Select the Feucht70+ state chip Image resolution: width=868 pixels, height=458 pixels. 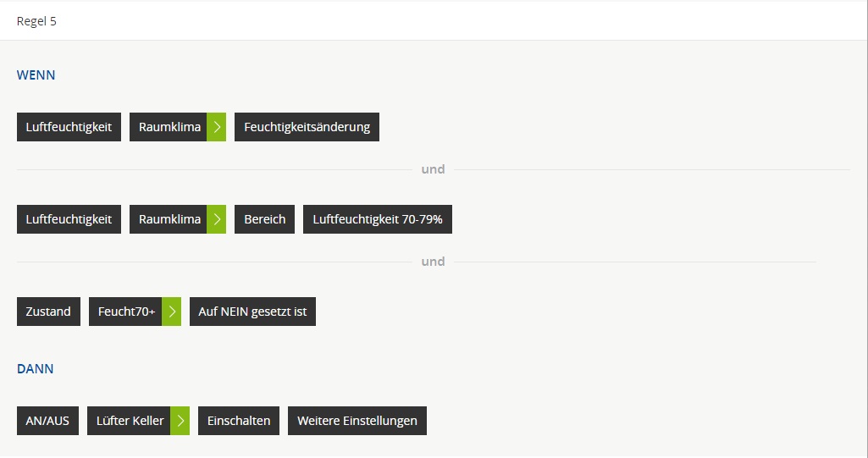[126, 312]
